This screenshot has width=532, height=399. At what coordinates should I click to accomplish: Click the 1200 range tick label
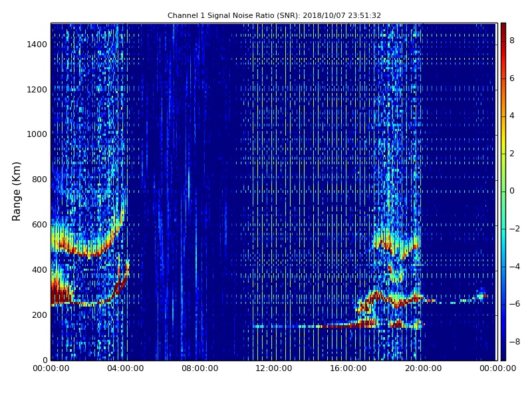pyautogui.click(x=37, y=90)
